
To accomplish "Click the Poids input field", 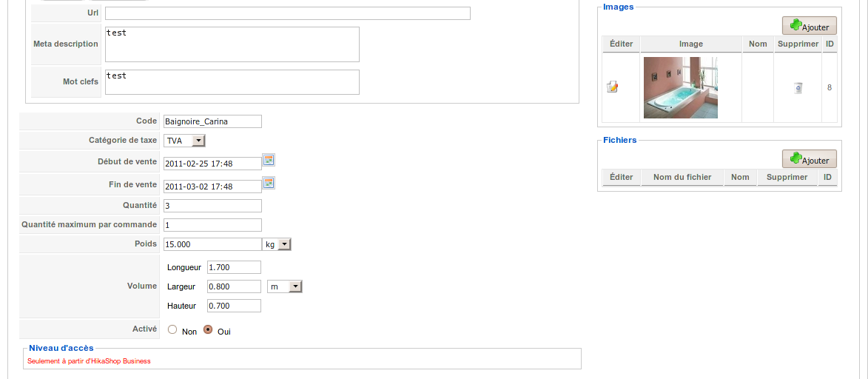I will click(212, 244).
